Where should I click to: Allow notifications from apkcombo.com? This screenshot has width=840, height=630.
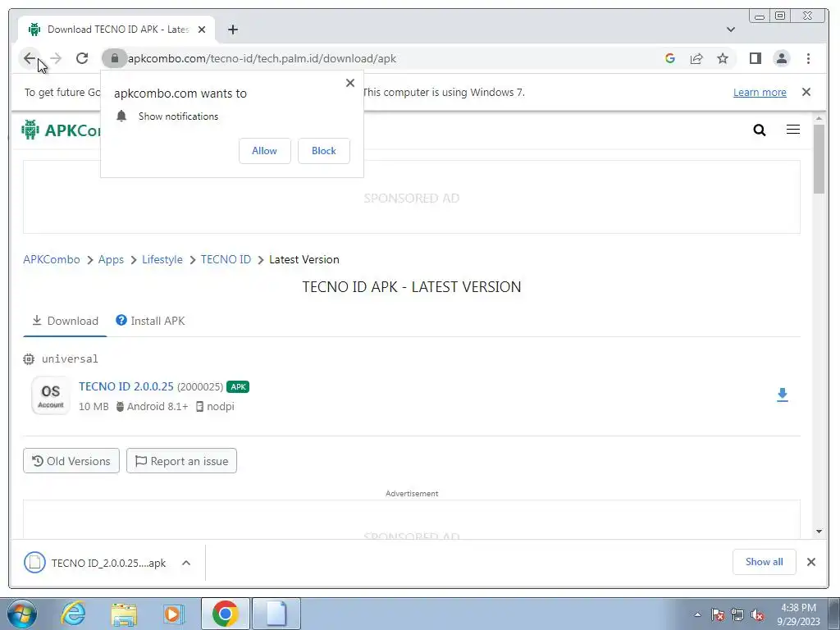point(265,151)
